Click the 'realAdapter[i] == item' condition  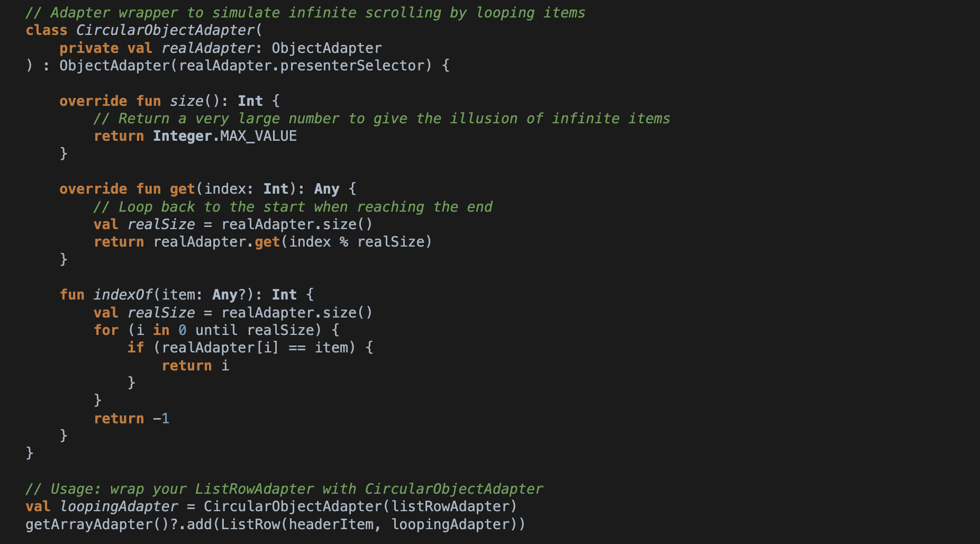click(255, 348)
